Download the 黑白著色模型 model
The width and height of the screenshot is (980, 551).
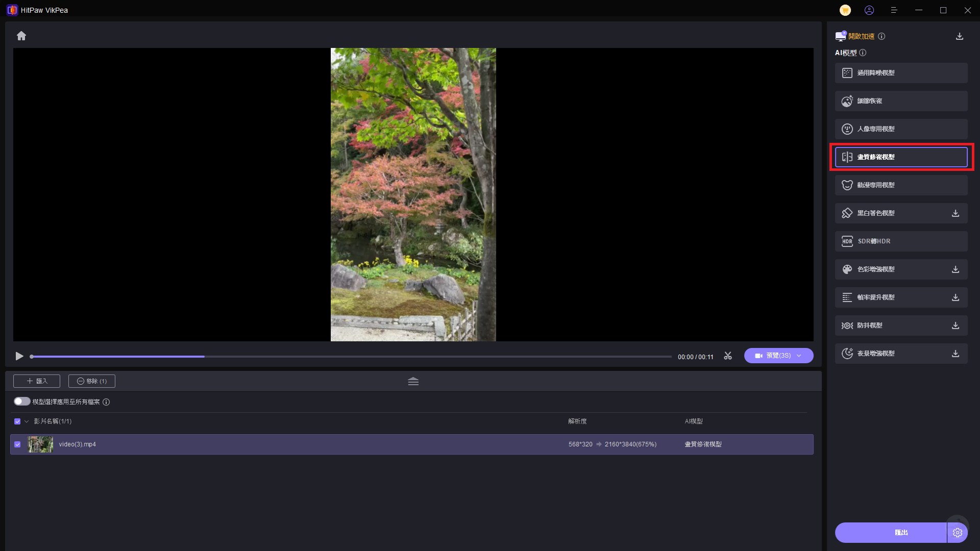coord(955,213)
